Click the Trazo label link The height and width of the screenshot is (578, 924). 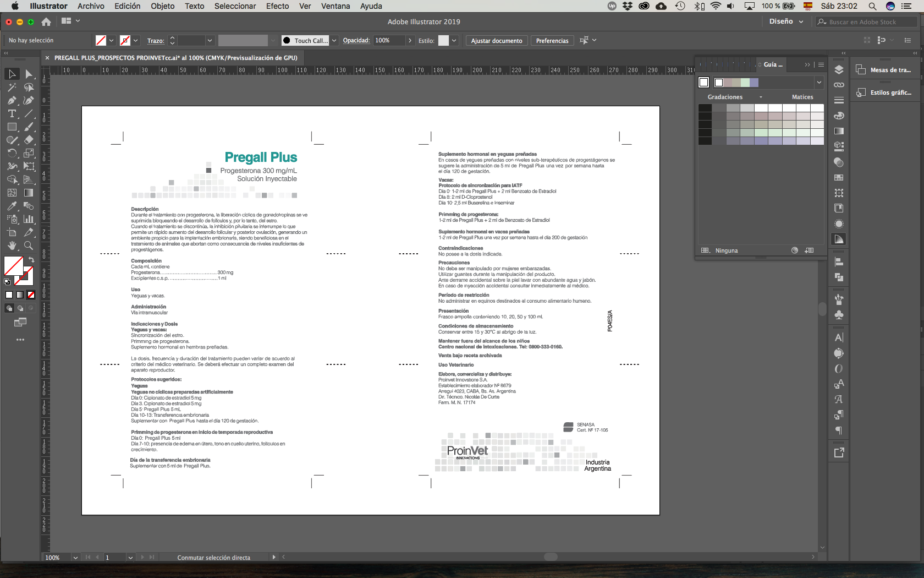[x=156, y=41]
